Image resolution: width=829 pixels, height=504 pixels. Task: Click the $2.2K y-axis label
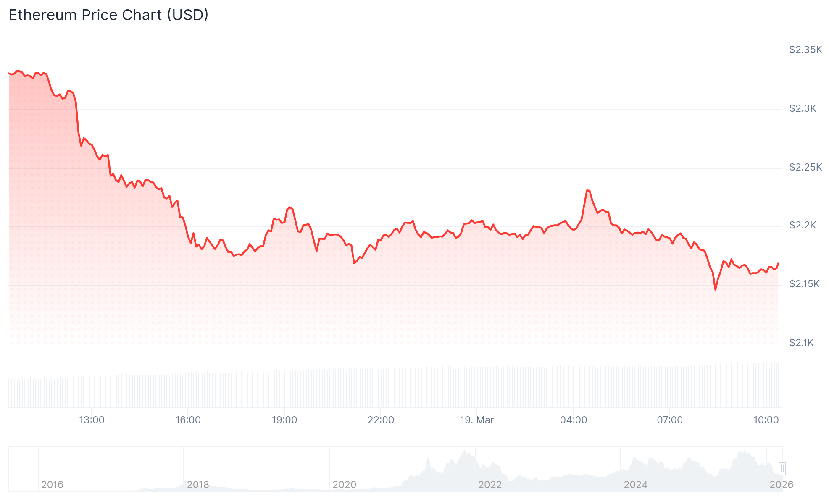coord(803,226)
